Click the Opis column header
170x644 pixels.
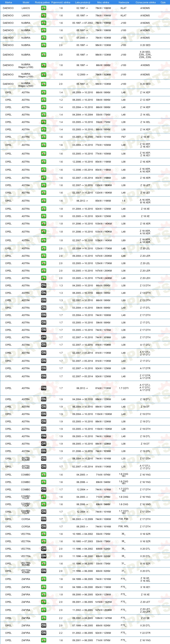pyautogui.click(x=163, y=2)
